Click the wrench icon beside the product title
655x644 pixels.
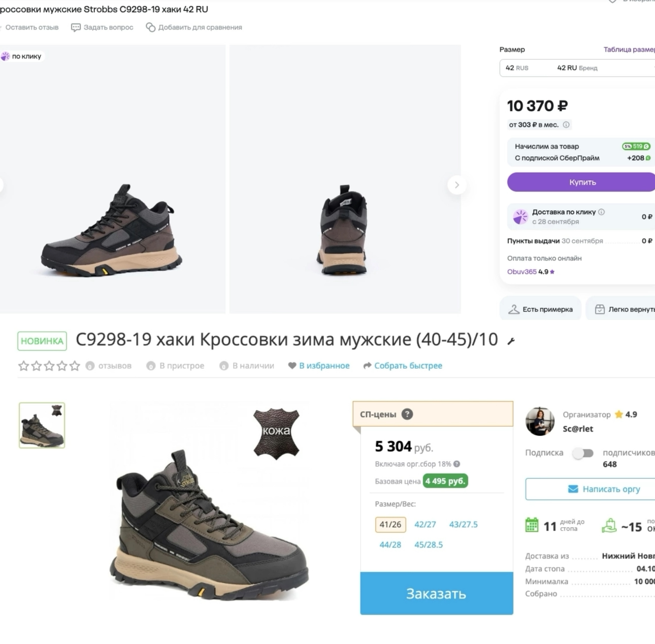coord(511,341)
